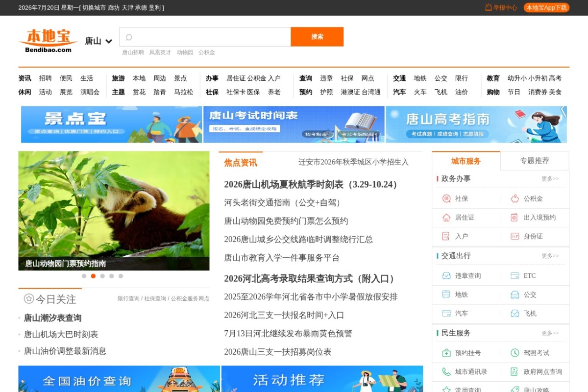Expand 更多 for 政务办事 section
Image resolution: width=588 pixels, height=392 pixels.
pyautogui.click(x=550, y=179)
